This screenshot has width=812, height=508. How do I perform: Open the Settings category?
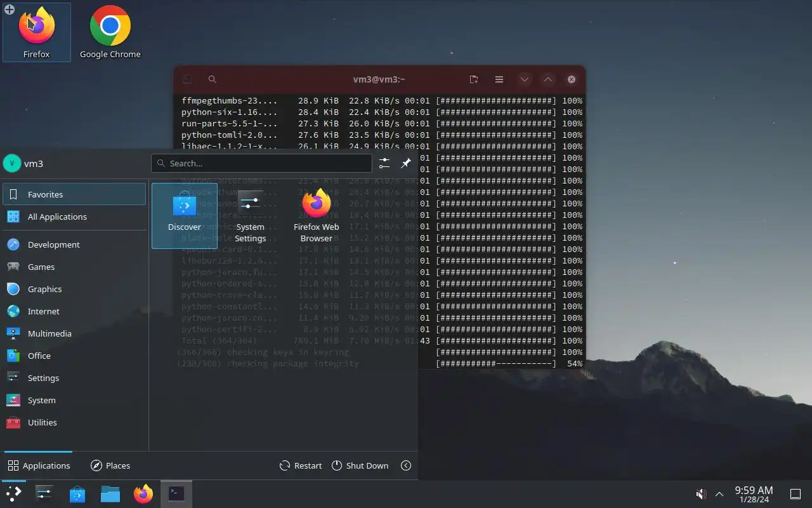(74, 378)
